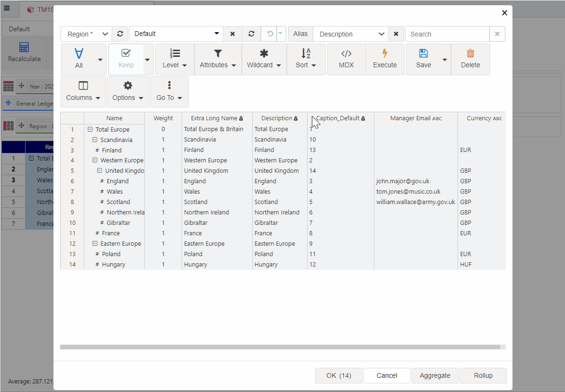
Task: Open the Go To menu
Action: pyautogui.click(x=169, y=92)
